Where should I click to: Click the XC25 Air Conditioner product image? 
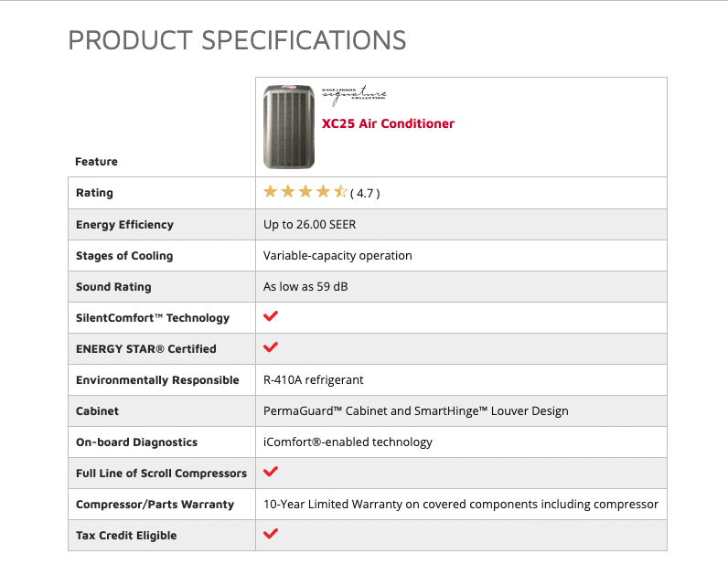click(x=289, y=127)
